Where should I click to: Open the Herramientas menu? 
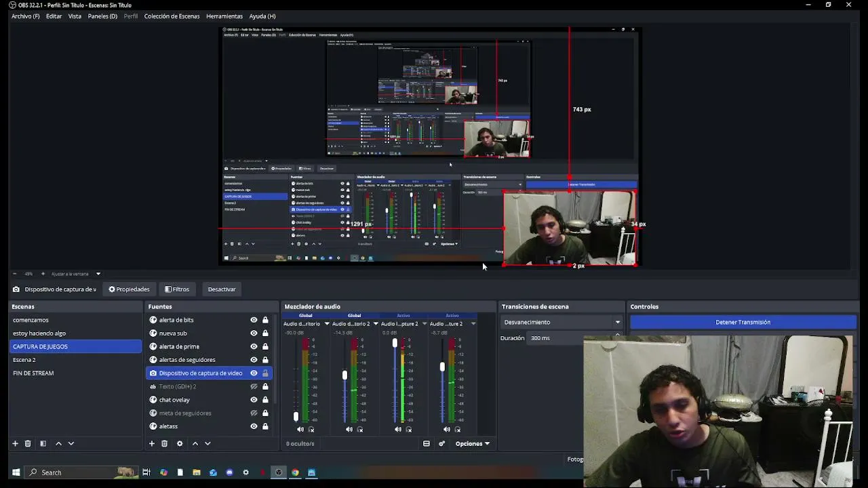[224, 16]
